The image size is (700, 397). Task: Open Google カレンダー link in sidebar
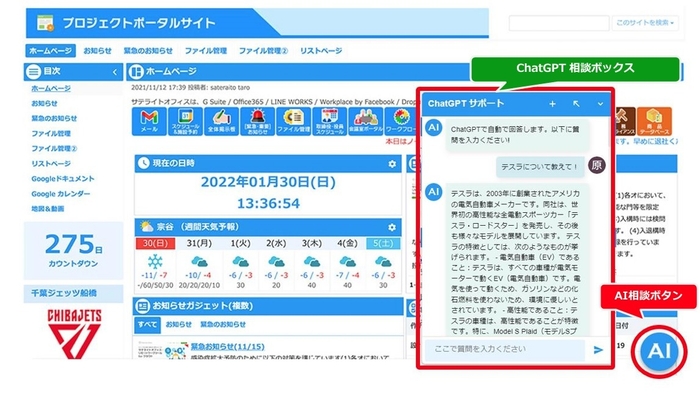pos(61,194)
